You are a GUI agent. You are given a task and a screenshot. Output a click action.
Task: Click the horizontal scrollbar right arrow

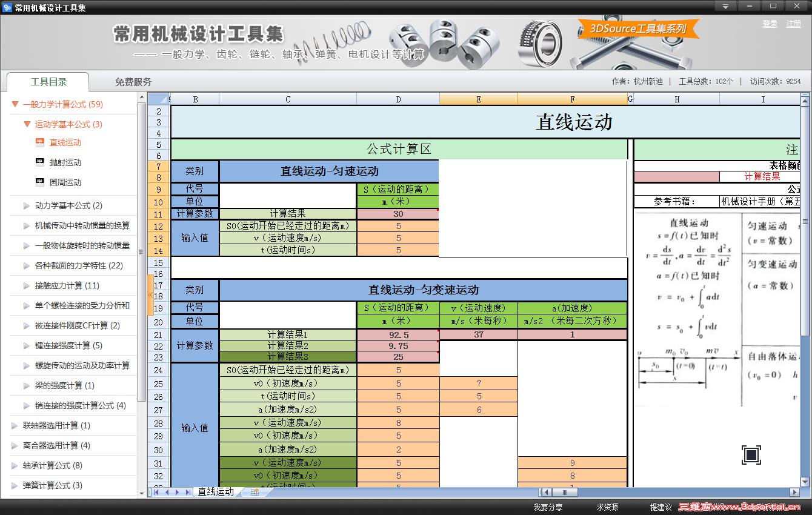click(x=795, y=492)
